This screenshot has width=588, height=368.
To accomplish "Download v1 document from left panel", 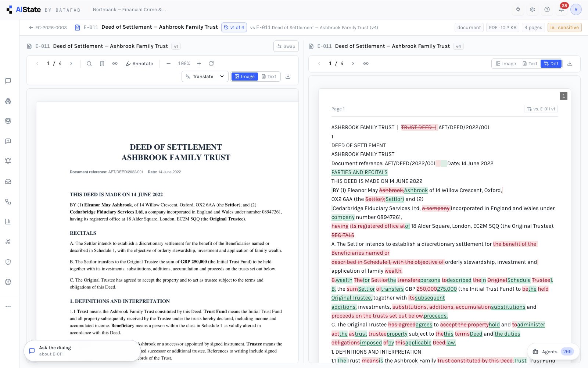I will click(288, 77).
